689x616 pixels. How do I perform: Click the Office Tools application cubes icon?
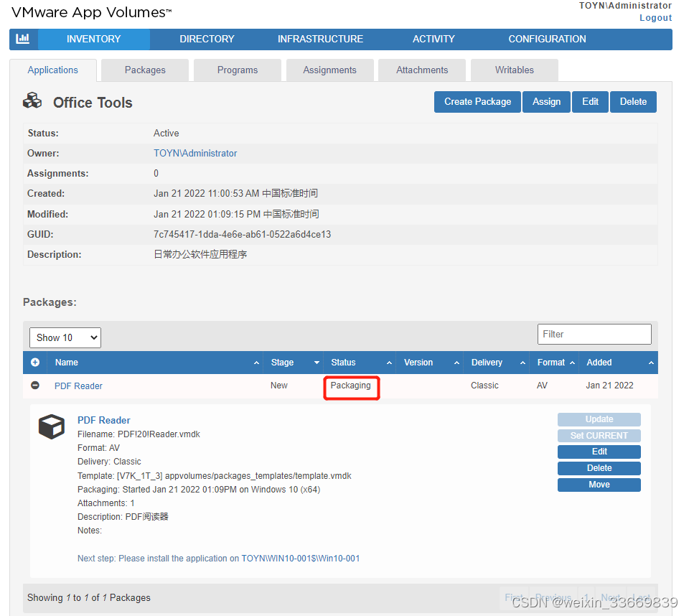click(32, 101)
